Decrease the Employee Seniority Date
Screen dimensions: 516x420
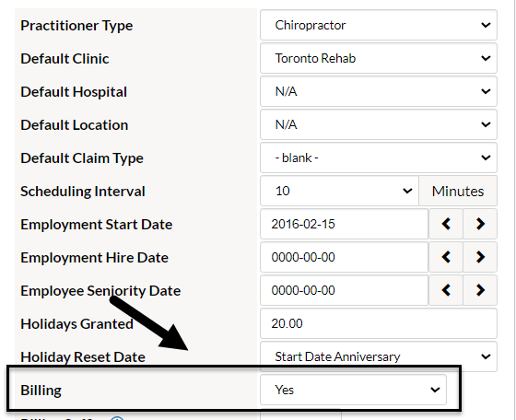(446, 290)
